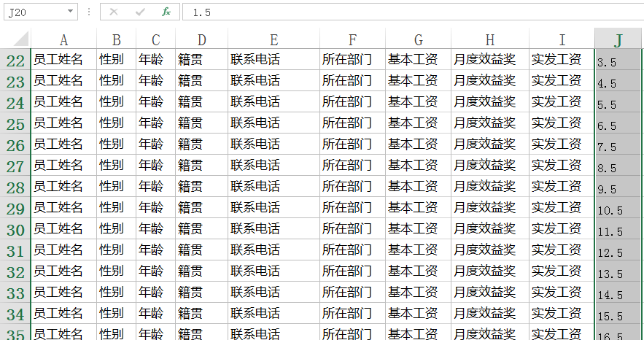The height and width of the screenshot is (340, 644).
Task: Select row 27 header
Action: click(x=15, y=166)
